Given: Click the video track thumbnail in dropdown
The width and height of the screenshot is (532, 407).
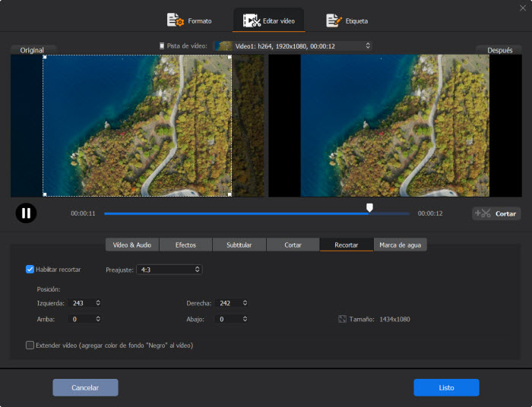Looking at the screenshot, I should [x=223, y=46].
